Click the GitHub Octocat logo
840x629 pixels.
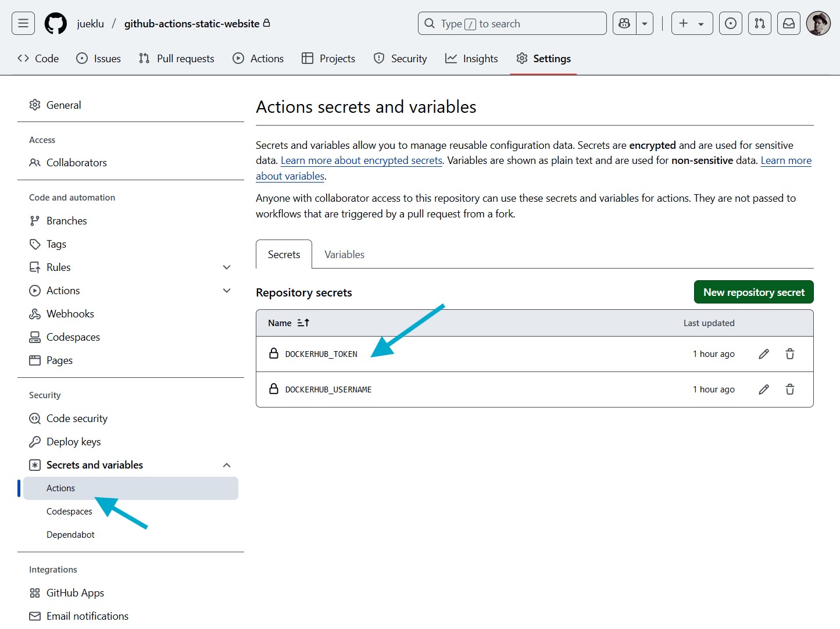(x=56, y=24)
